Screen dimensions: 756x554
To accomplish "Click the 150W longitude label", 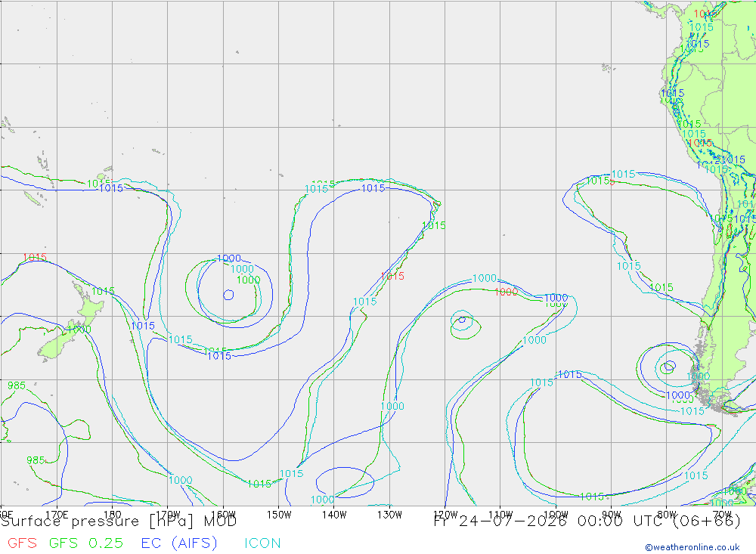I will click(279, 515).
